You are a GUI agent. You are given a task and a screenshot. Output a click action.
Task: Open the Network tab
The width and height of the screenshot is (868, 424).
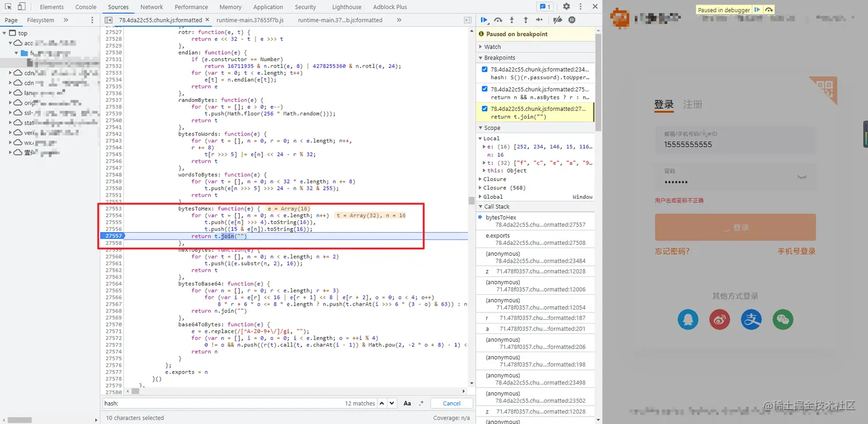[x=152, y=7]
